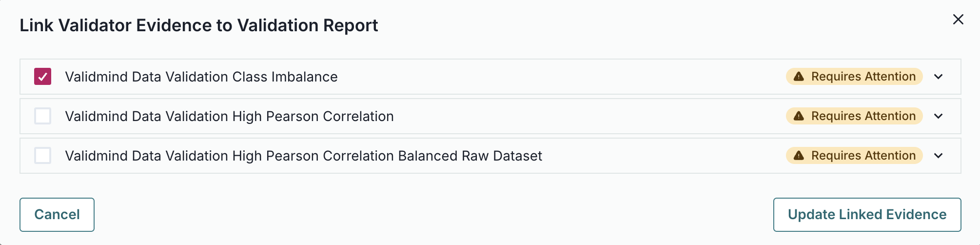Select 'Validmind Data Validation High Pearson Correlation' text
Viewport: 980px width, 245px height.
[x=229, y=116]
